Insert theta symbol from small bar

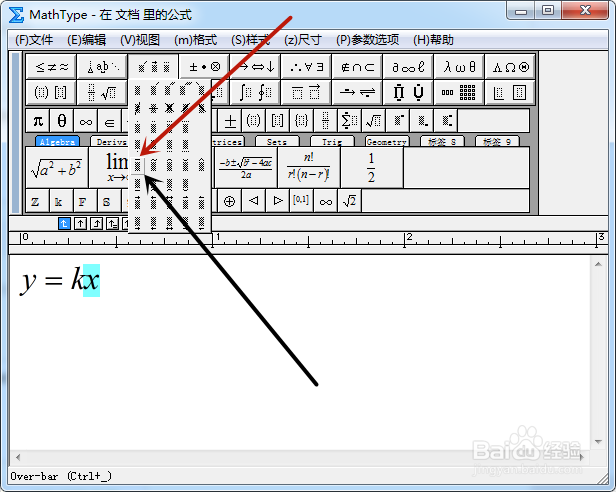tap(62, 121)
